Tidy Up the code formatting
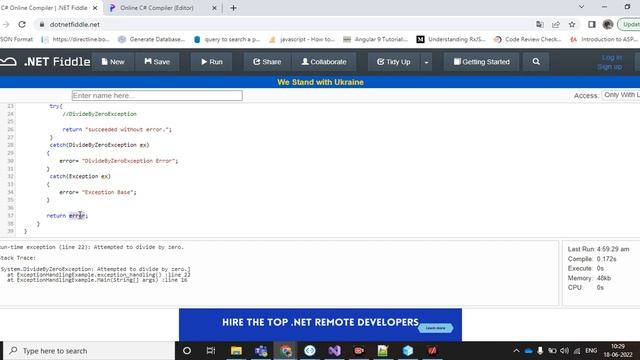The width and height of the screenshot is (640, 360). coord(393,62)
